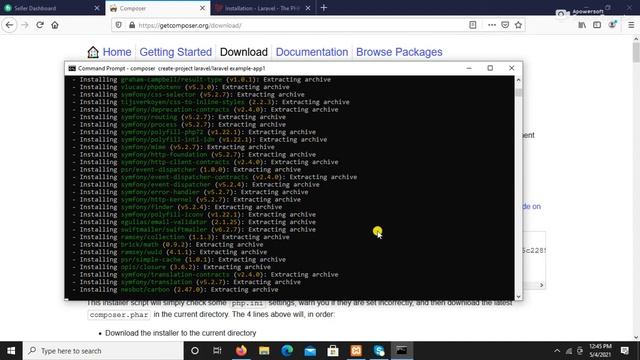640x360 pixels.
Task: Show hidden system tray icons chevron
Action: pyautogui.click(x=557, y=351)
